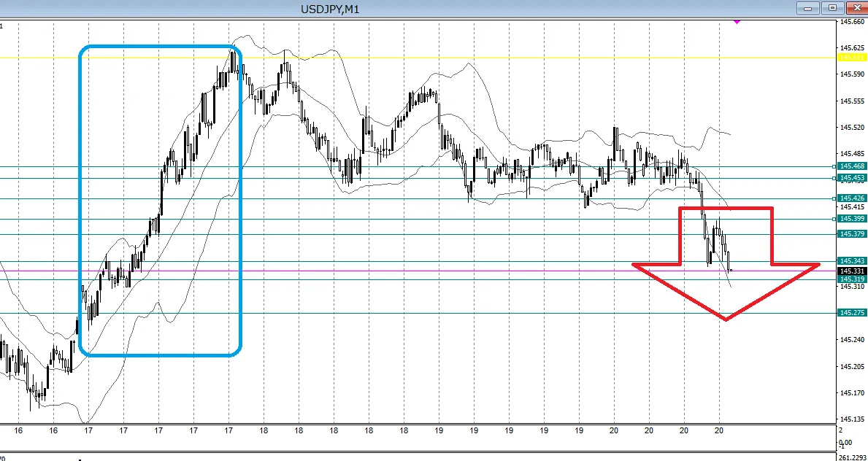The image size is (868, 461).
Task: Click the 145.660 price scale value
Action: tap(853, 22)
